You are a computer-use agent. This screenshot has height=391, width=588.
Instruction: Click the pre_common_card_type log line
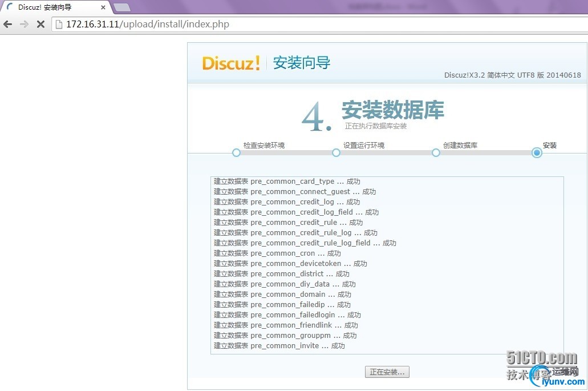pos(287,182)
